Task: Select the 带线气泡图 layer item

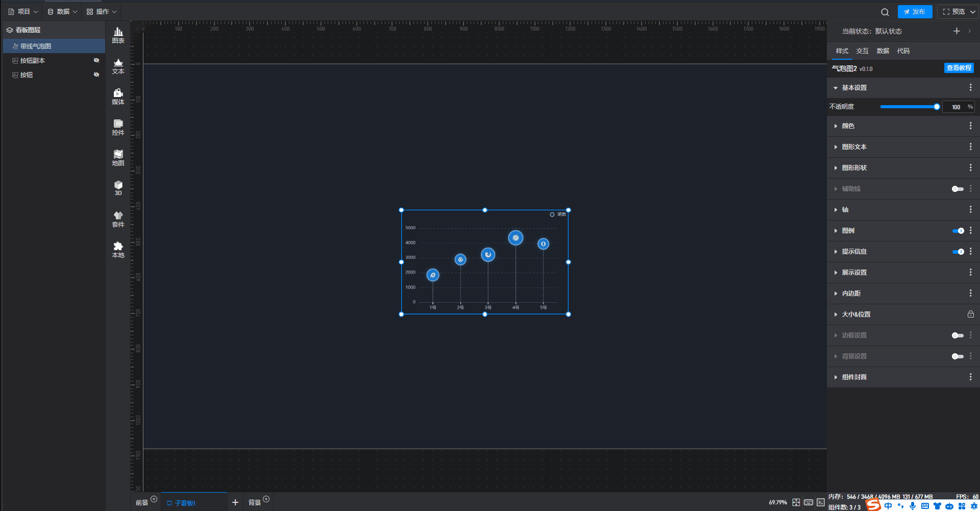Action: (36, 46)
